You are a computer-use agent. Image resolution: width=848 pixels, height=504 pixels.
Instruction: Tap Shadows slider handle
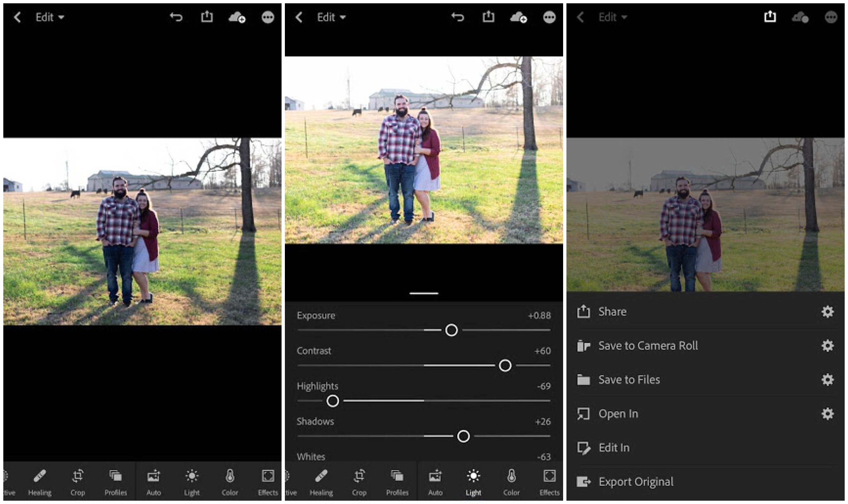click(x=463, y=436)
